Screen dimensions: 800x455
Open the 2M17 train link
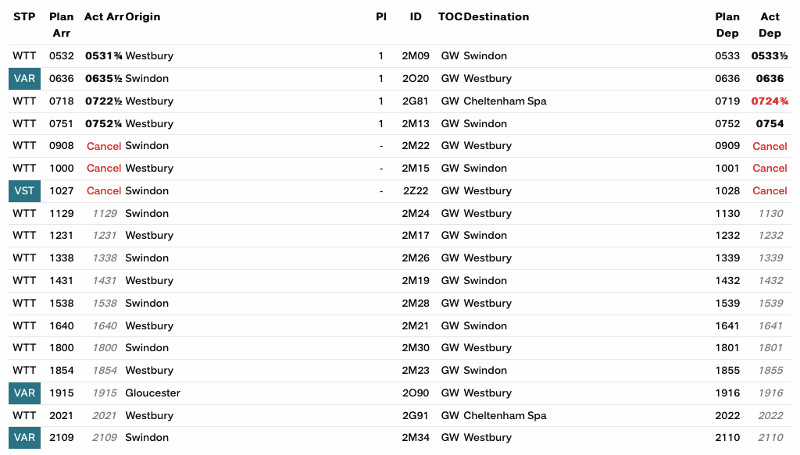[x=415, y=236]
